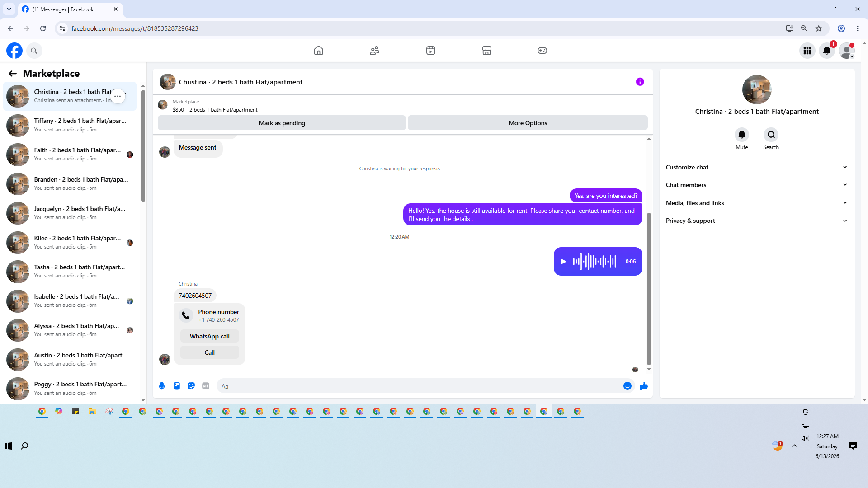Open Kilee's 2 beds conversation
The height and width of the screenshot is (488, 868).
click(x=70, y=243)
